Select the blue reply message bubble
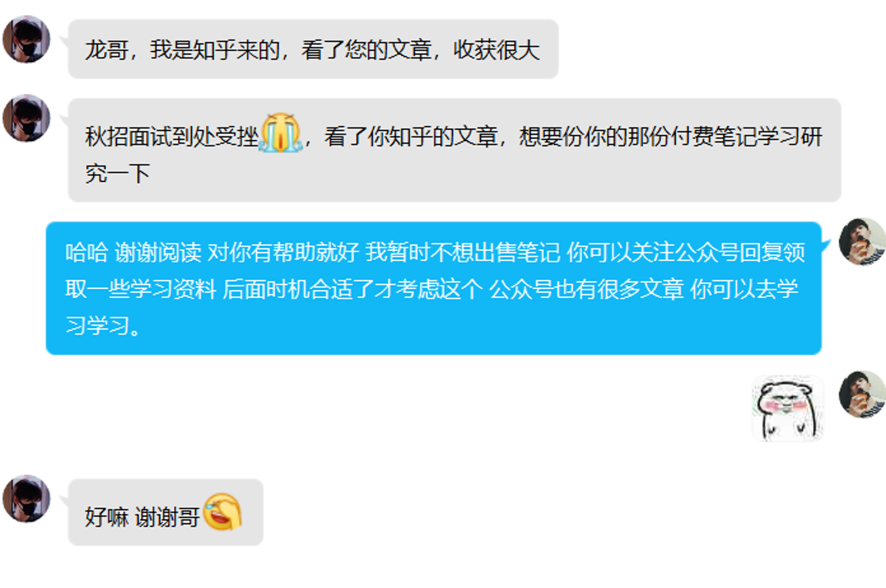Screen dimensions: 886x588 [x=434, y=288]
